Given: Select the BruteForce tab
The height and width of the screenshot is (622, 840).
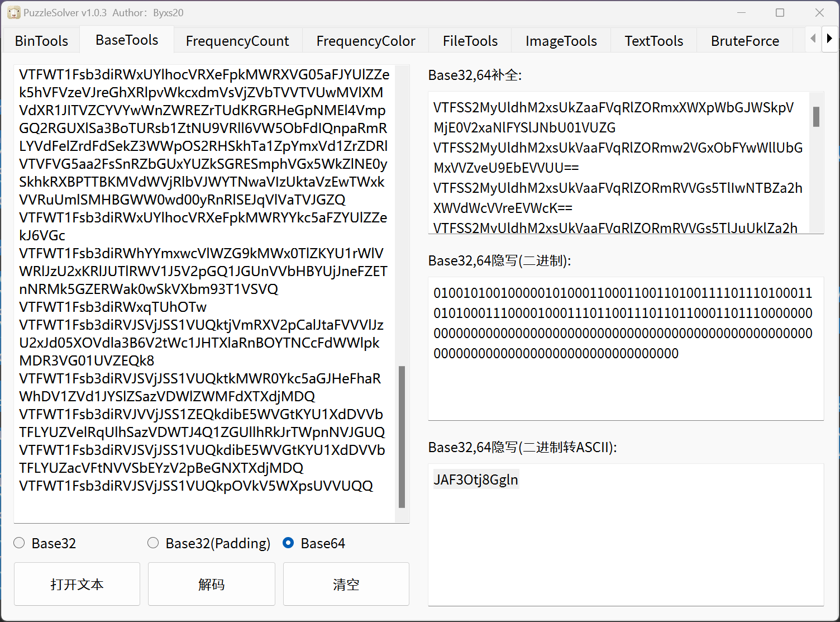Looking at the screenshot, I should (x=744, y=41).
